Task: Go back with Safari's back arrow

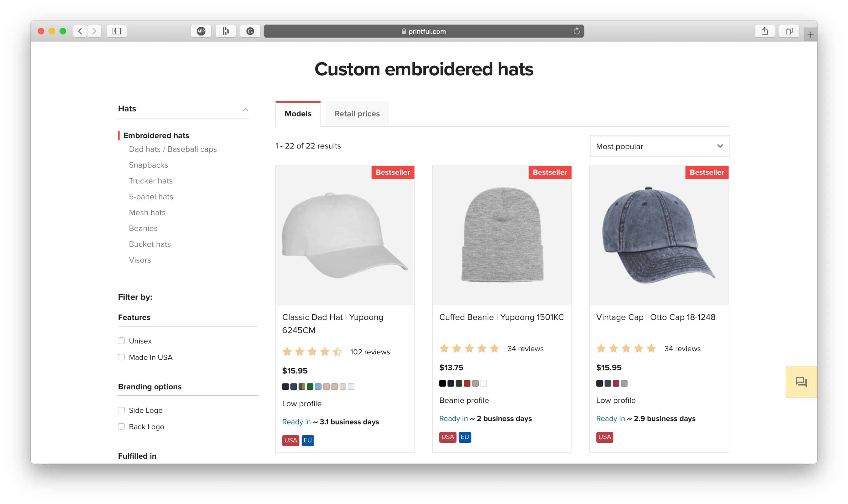Action: [80, 31]
